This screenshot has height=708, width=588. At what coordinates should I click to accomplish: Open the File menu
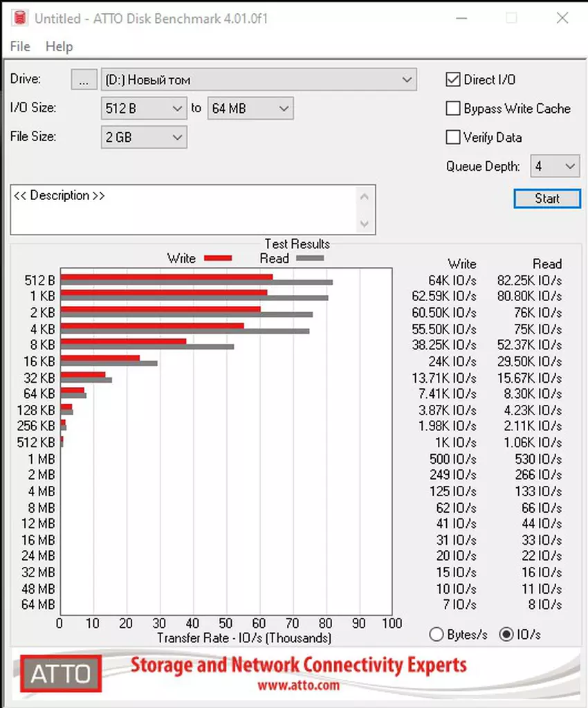pyautogui.click(x=20, y=46)
